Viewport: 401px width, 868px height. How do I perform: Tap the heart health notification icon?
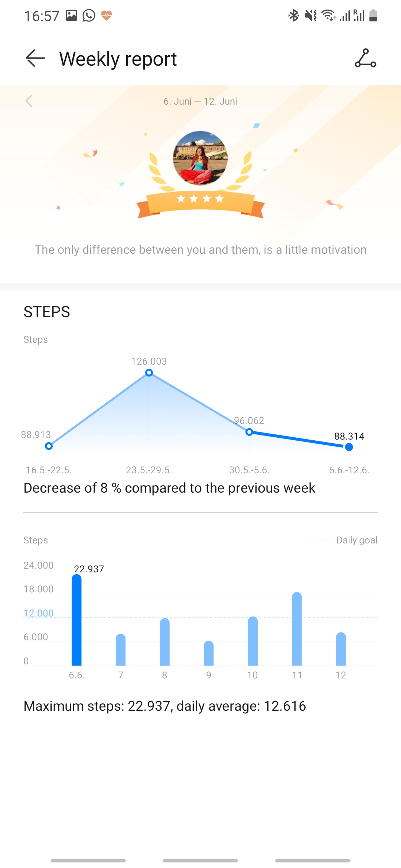click(107, 16)
